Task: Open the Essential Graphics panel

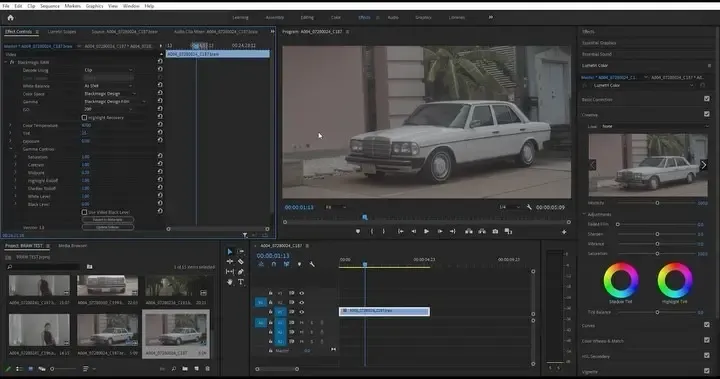Action: click(599, 43)
